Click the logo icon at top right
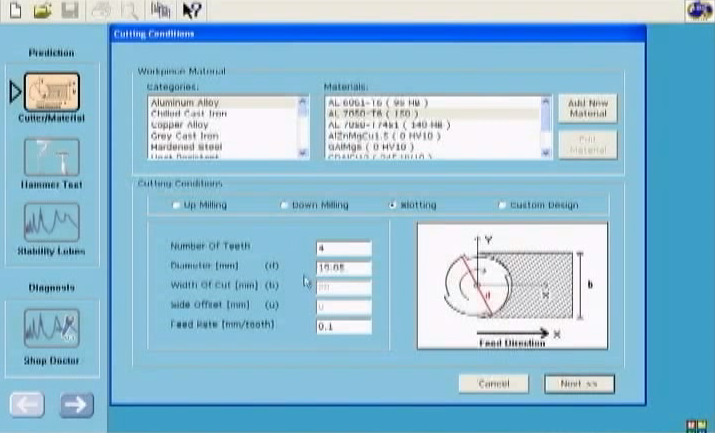The height and width of the screenshot is (433, 715). (x=699, y=10)
